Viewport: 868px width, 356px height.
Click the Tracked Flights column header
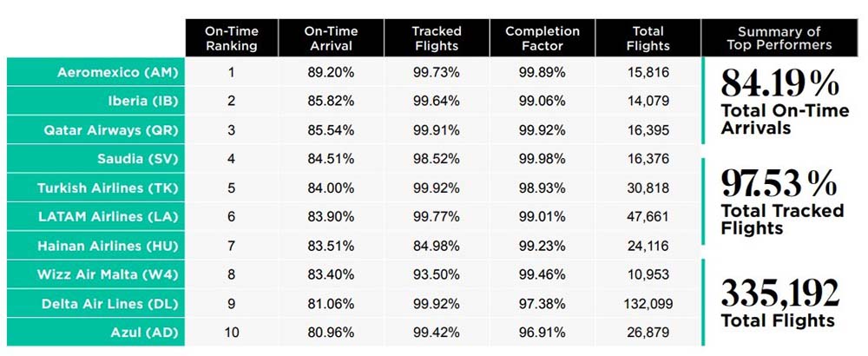coord(436,38)
